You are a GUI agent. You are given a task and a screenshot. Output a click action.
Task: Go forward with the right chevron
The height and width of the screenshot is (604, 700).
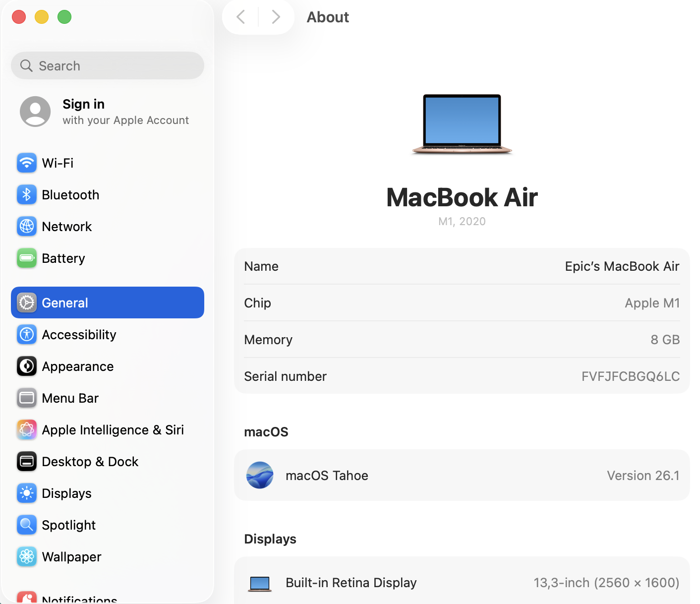click(276, 17)
